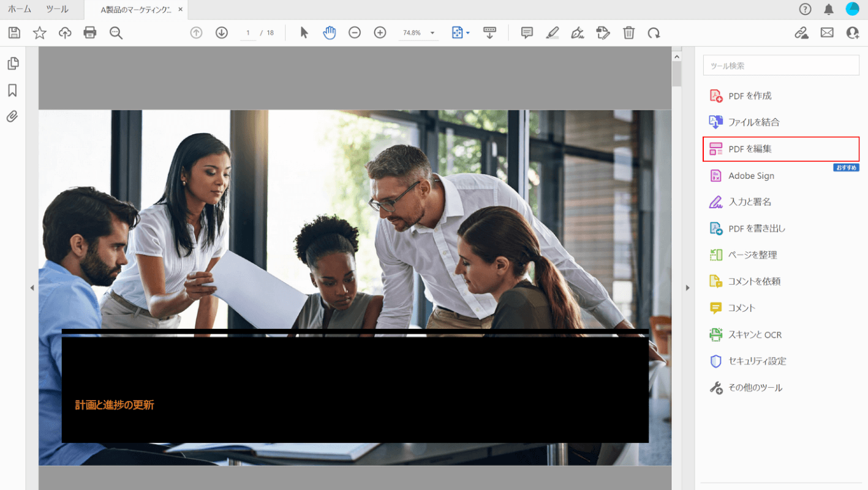Go to previous page arrow
The image size is (868, 490).
coord(196,33)
